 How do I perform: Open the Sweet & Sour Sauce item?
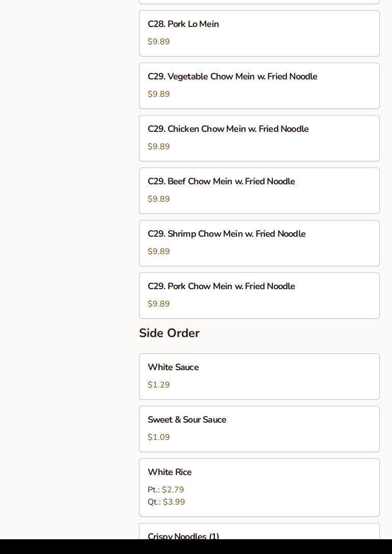pos(187,420)
